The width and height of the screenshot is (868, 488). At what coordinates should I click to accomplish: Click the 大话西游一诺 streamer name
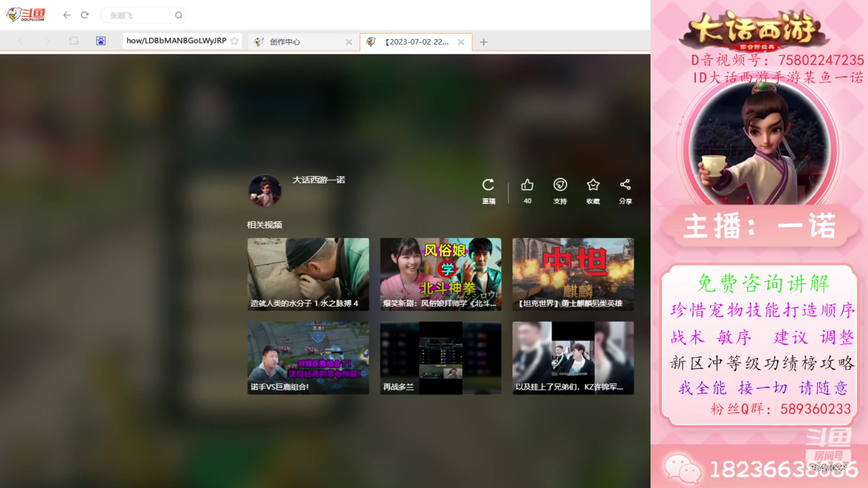319,180
